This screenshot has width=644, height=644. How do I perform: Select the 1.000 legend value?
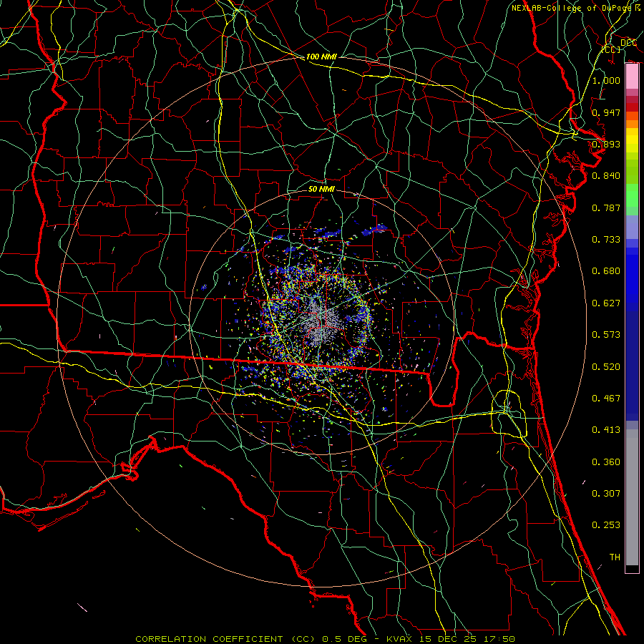click(606, 80)
